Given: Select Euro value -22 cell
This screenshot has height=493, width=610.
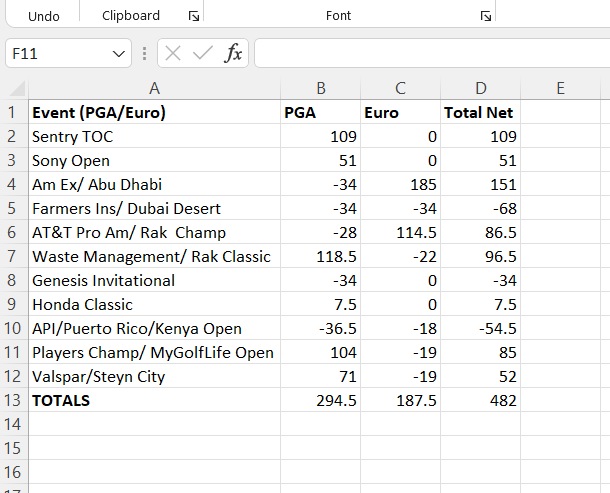Looking at the screenshot, I should pyautogui.click(x=400, y=256).
